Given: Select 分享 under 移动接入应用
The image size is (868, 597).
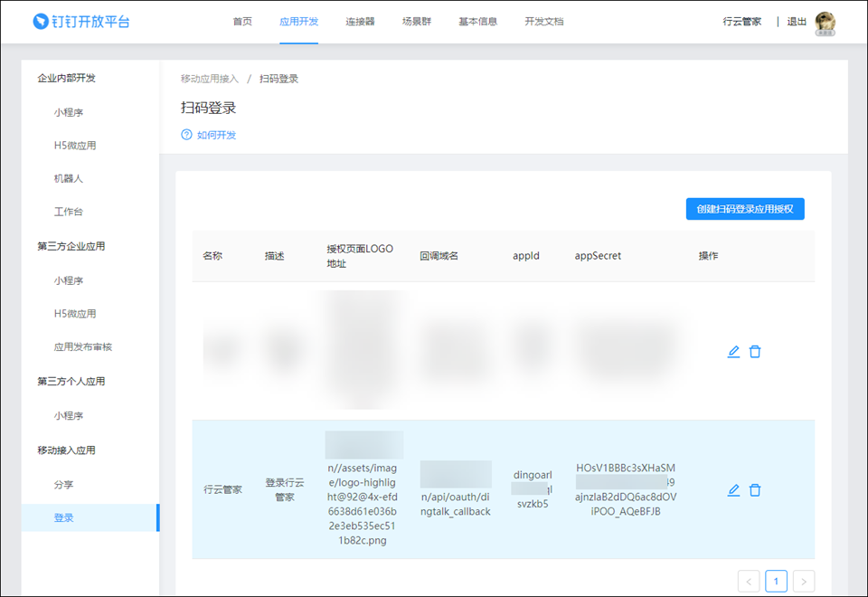Looking at the screenshot, I should coord(64,485).
